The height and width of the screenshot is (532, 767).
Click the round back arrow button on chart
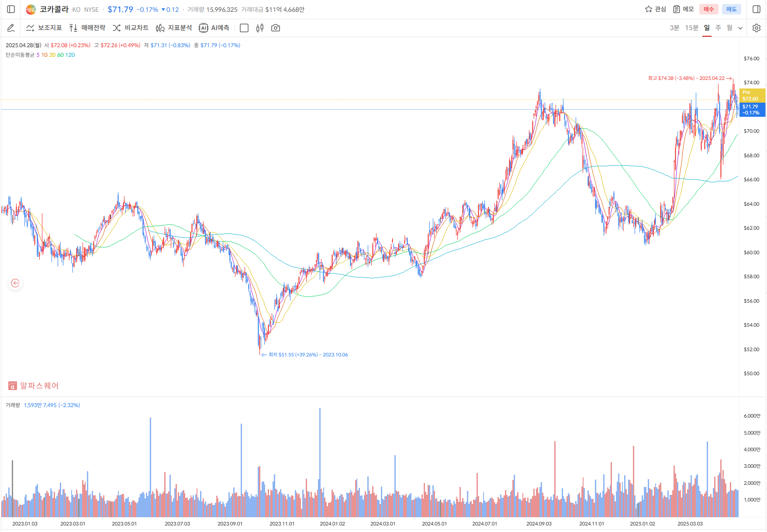[15, 283]
